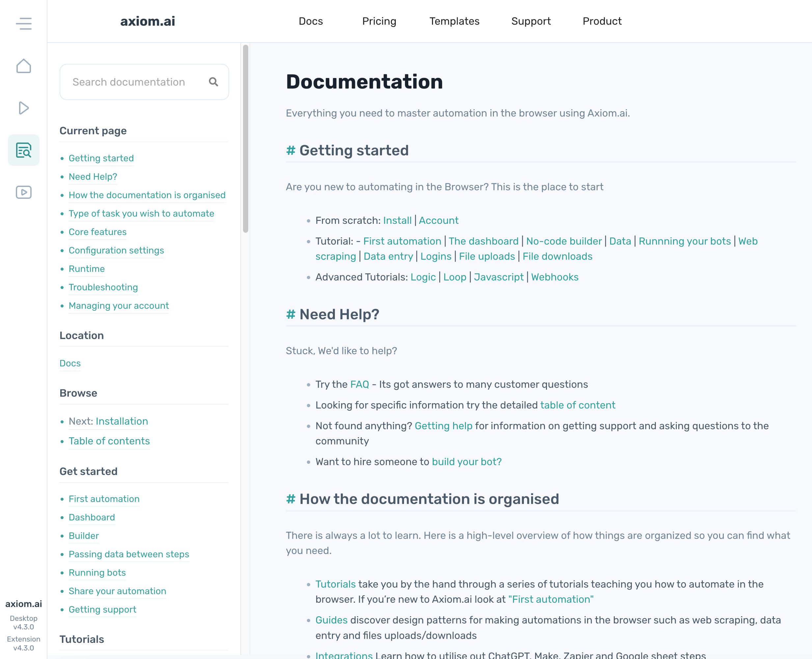812x659 pixels.
Task: Click the magnifier icon in search box
Action: tap(213, 82)
